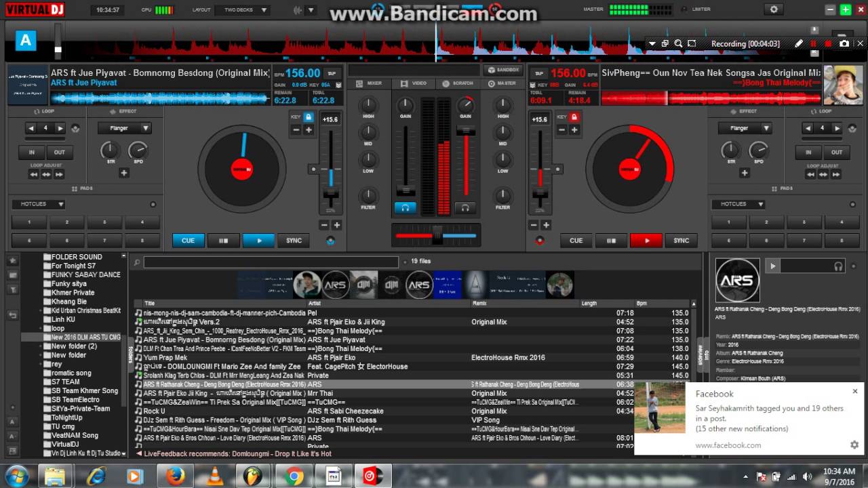Expand the loop folder
868x488 pixels.
[41, 328]
